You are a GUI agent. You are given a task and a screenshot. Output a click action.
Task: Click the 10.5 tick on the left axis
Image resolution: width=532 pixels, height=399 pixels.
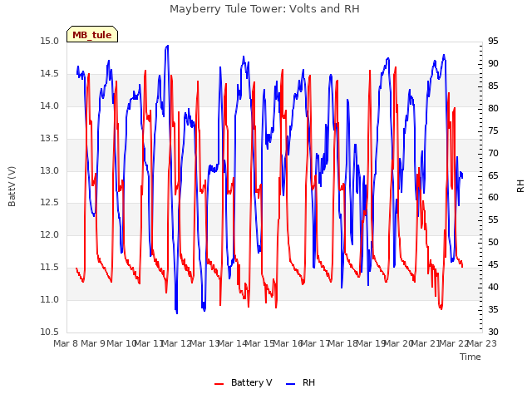pyautogui.click(x=50, y=332)
